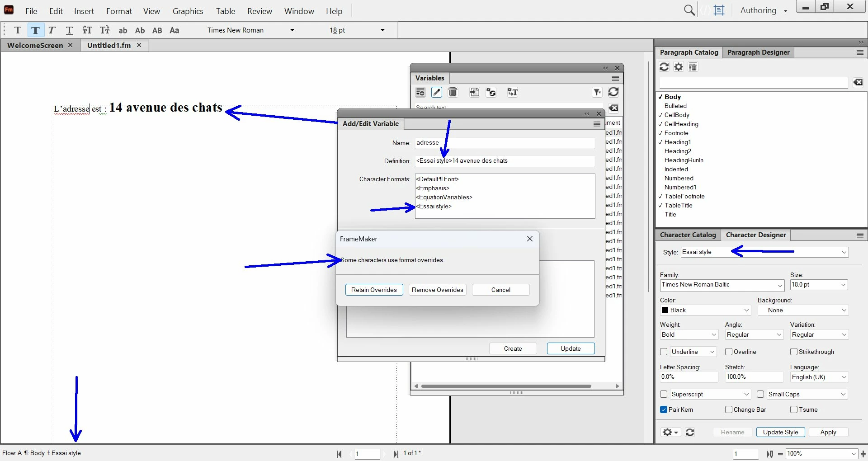Click the search magnifier icon in the top bar
This screenshot has height=461, width=868.
tap(689, 10)
